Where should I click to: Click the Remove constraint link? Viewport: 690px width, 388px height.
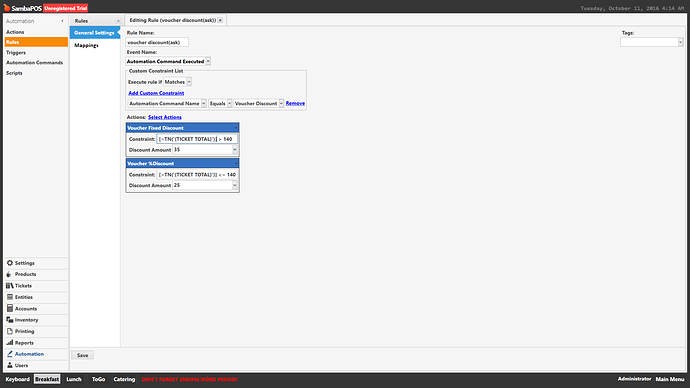(295, 103)
